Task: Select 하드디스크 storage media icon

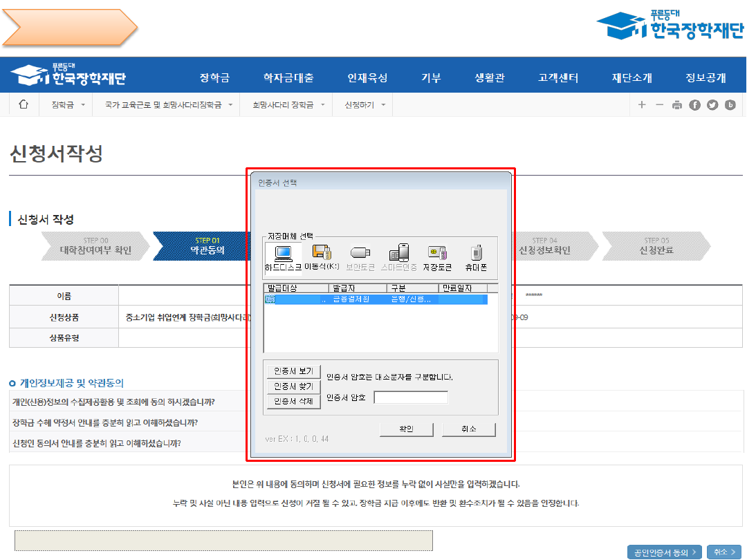Action: pos(283,257)
